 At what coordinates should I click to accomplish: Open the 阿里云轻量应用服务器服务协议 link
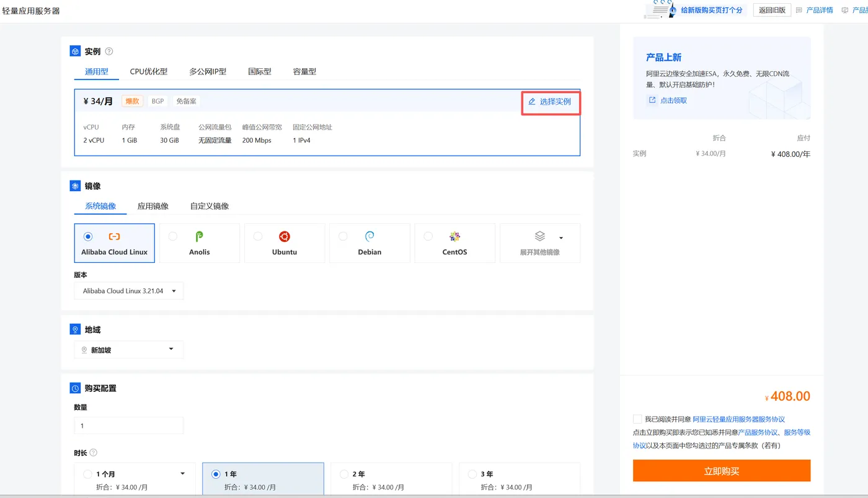[x=738, y=419]
